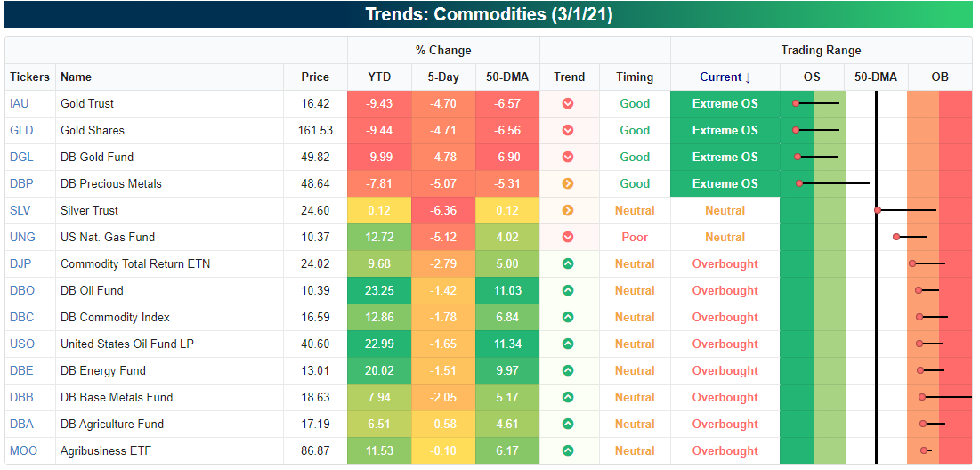Click the MOO Agribusiness uptrend icon
The width and height of the screenshot is (980, 470).
point(568,450)
